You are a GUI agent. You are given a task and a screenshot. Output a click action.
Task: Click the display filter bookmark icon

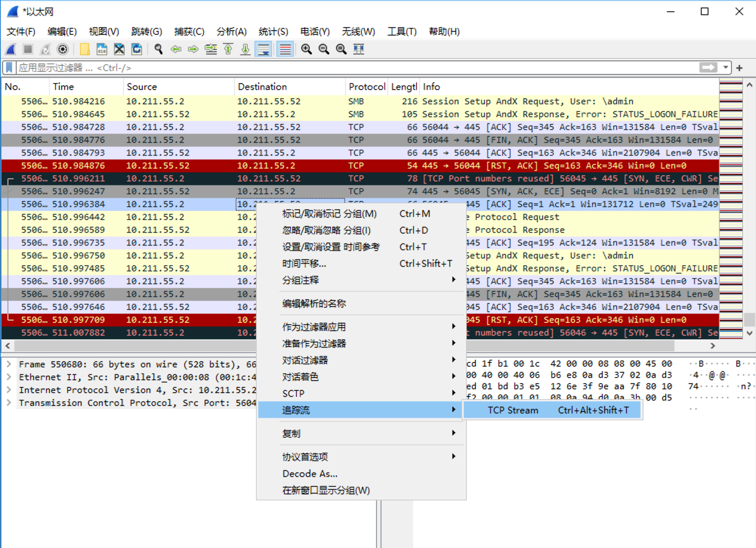click(9, 68)
